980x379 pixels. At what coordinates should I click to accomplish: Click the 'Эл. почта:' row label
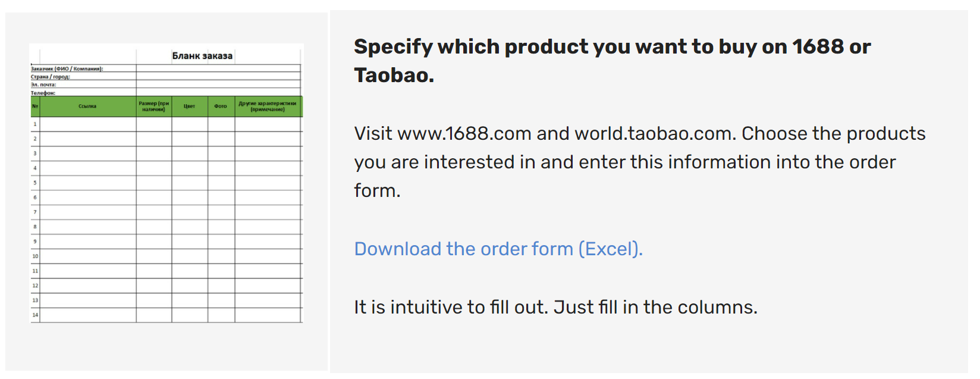[x=43, y=84]
